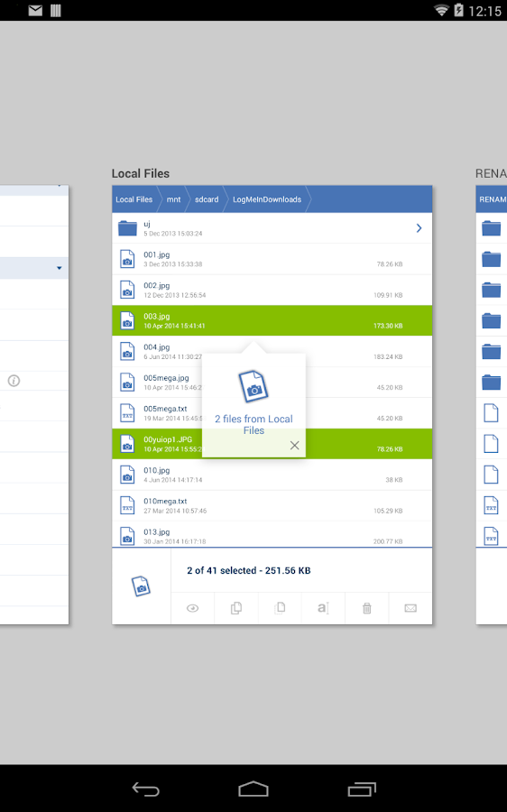Tap image icon of 002.jpg

(x=127, y=290)
